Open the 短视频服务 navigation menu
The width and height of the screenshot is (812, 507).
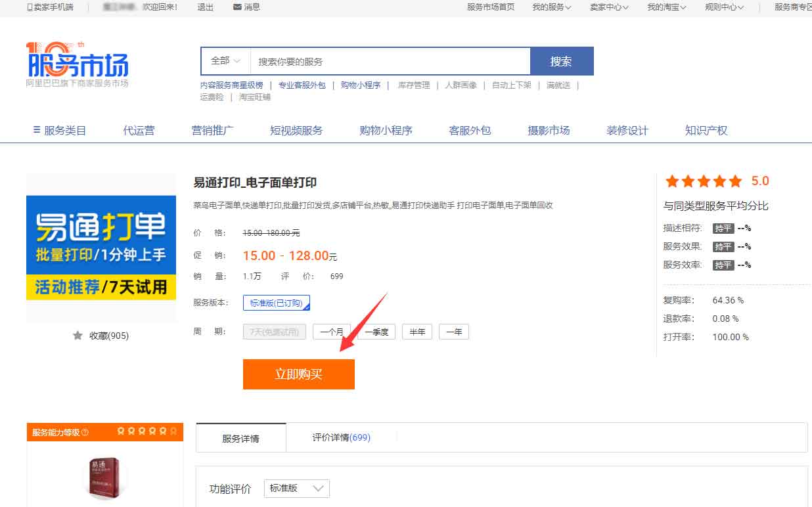(x=296, y=130)
